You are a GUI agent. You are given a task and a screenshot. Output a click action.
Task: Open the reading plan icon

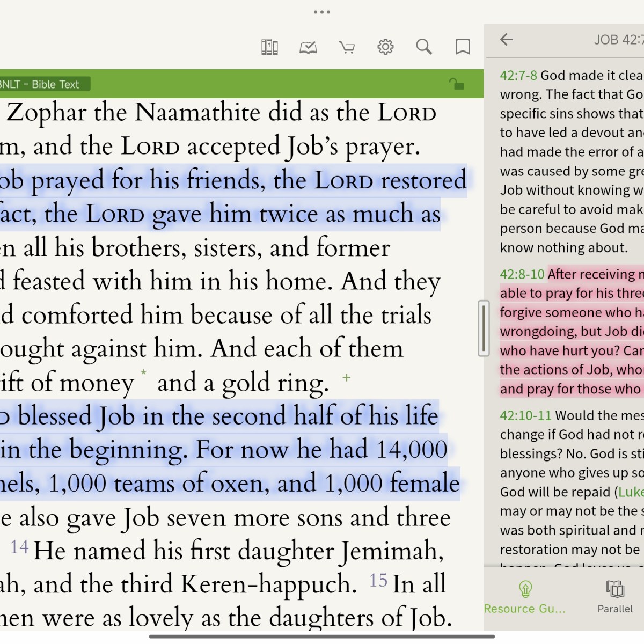point(308,47)
